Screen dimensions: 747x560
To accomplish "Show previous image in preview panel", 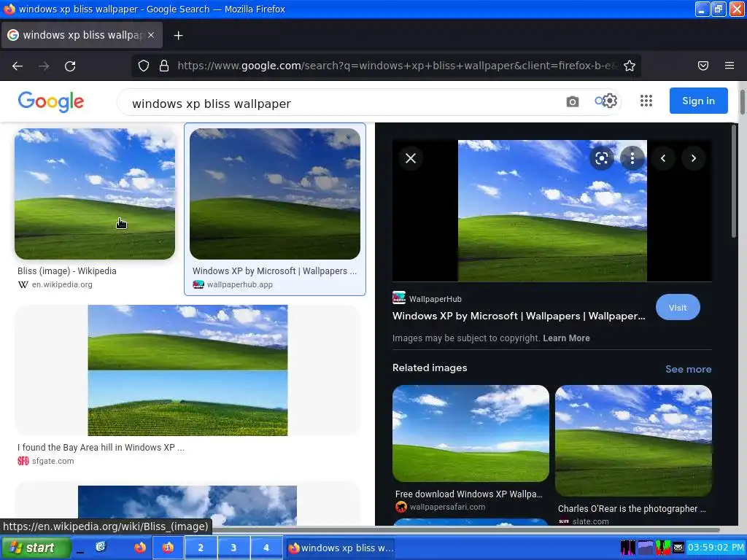I will [x=663, y=158].
